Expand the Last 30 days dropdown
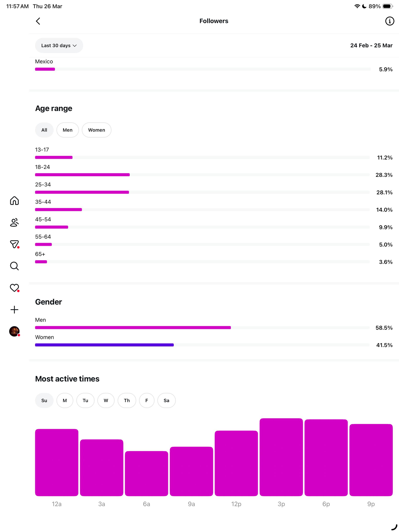Screen dimensions: 399x532 pyautogui.click(x=59, y=46)
